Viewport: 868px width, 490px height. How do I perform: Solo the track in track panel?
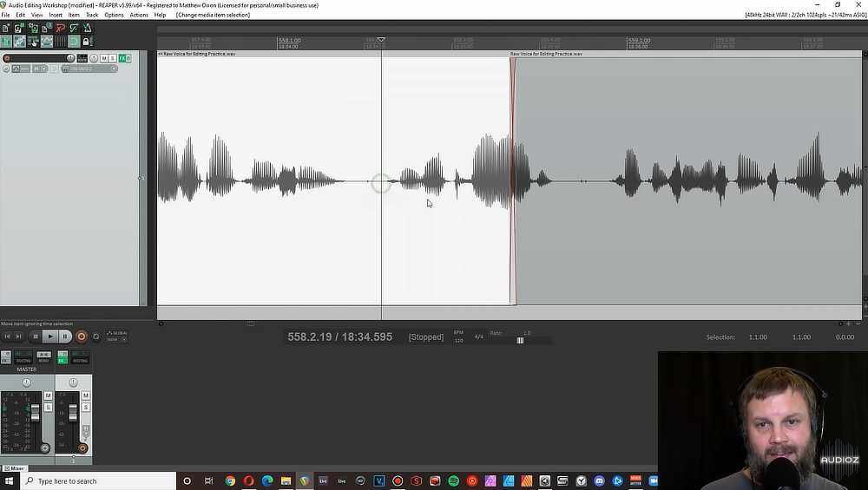pos(113,58)
